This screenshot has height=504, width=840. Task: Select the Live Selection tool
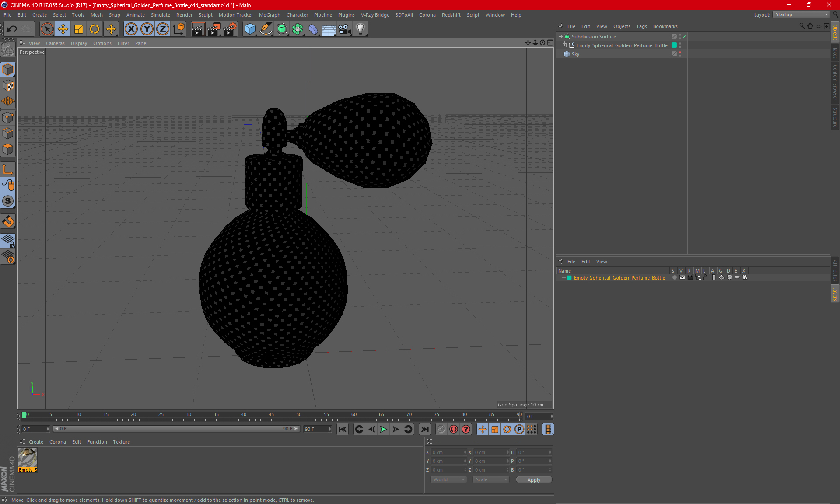click(47, 29)
